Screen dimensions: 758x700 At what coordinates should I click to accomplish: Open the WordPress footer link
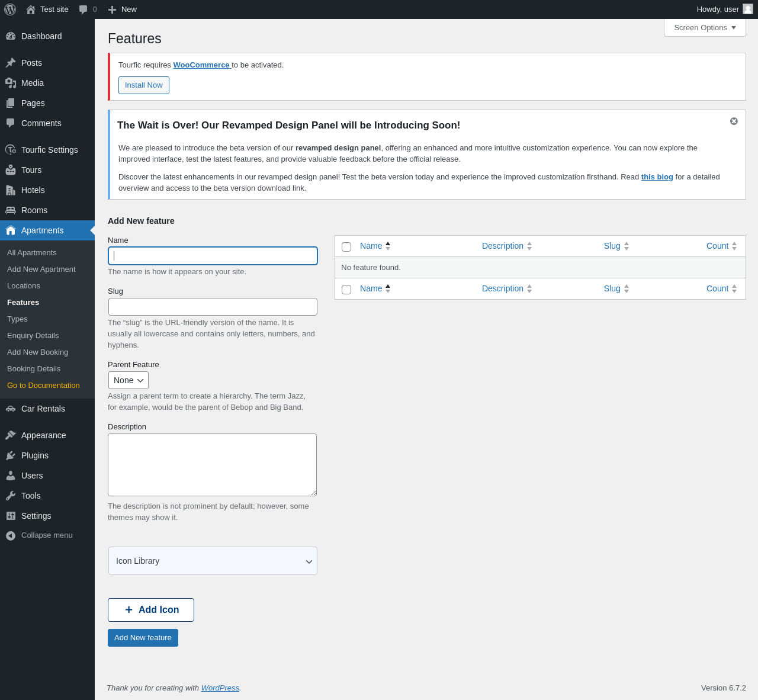tap(220, 688)
